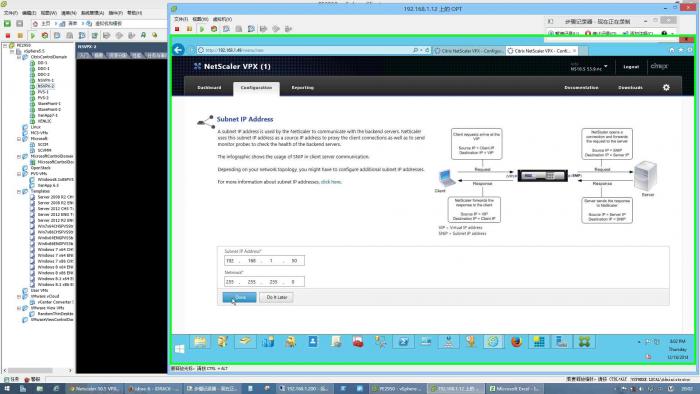The width and height of the screenshot is (700, 394).
Task: Click the snapshot icon in console toolbar
Action: pyautogui.click(x=226, y=29)
